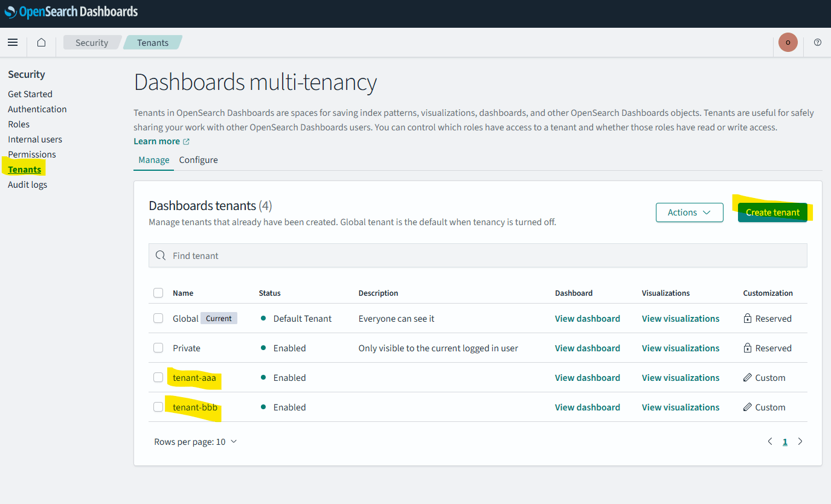Switch to the Configure tab
Image resolution: width=831 pixels, height=504 pixels.
coord(198,160)
